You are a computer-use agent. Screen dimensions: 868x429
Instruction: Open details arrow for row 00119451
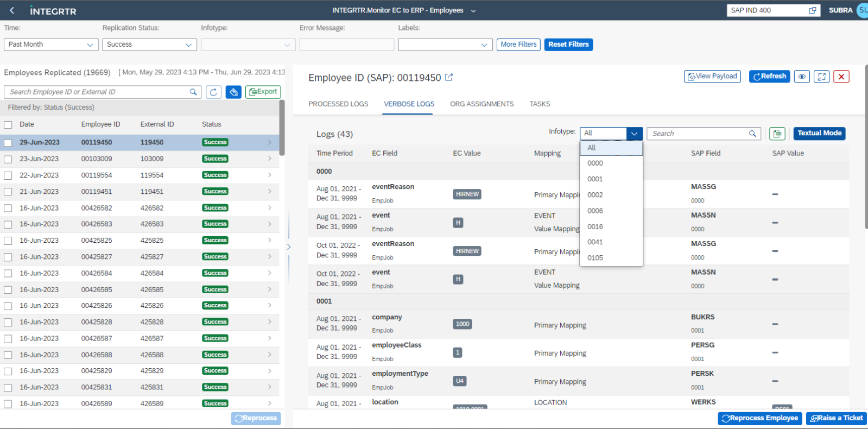pyautogui.click(x=270, y=191)
